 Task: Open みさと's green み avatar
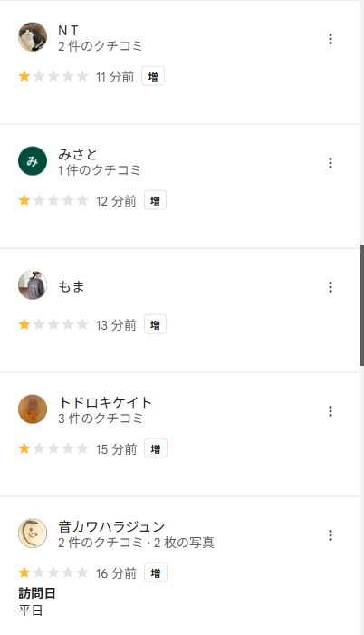coord(33,160)
